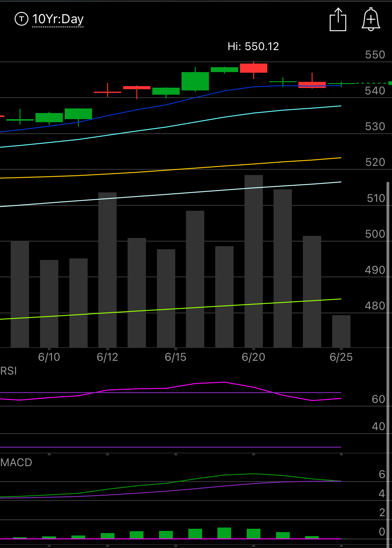Tap the 480 price axis label

point(375,306)
